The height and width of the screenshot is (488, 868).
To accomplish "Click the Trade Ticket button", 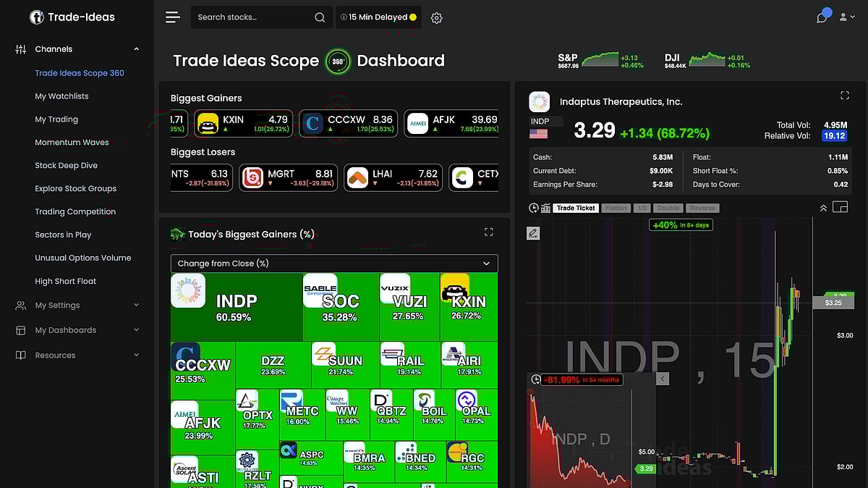I will pyautogui.click(x=576, y=208).
